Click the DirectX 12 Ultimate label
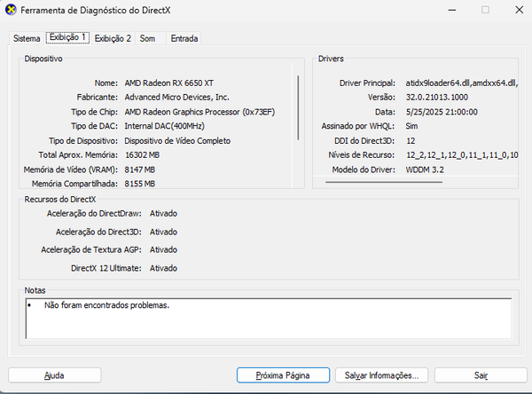 (106, 268)
